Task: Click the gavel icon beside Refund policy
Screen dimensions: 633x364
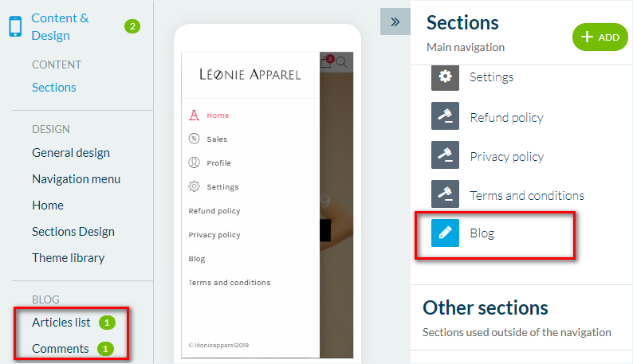Action: tap(446, 116)
